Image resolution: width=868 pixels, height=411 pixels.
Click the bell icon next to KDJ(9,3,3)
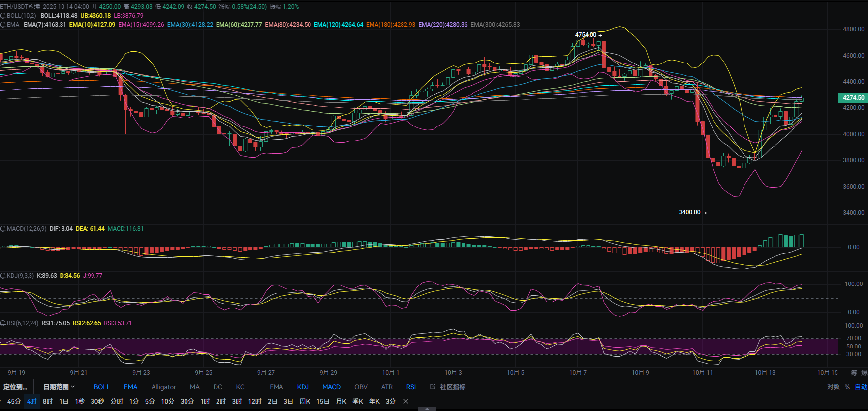coord(3,276)
